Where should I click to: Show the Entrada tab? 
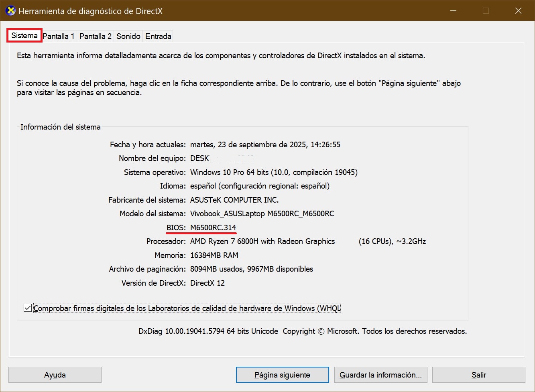[x=158, y=36]
